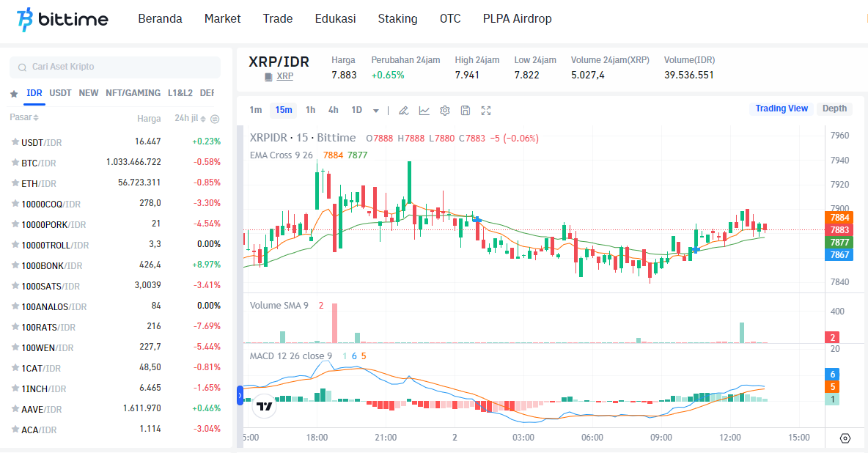Select the 1CAT/IDR row
The width and height of the screenshot is (868, 453).
[115, 368]
